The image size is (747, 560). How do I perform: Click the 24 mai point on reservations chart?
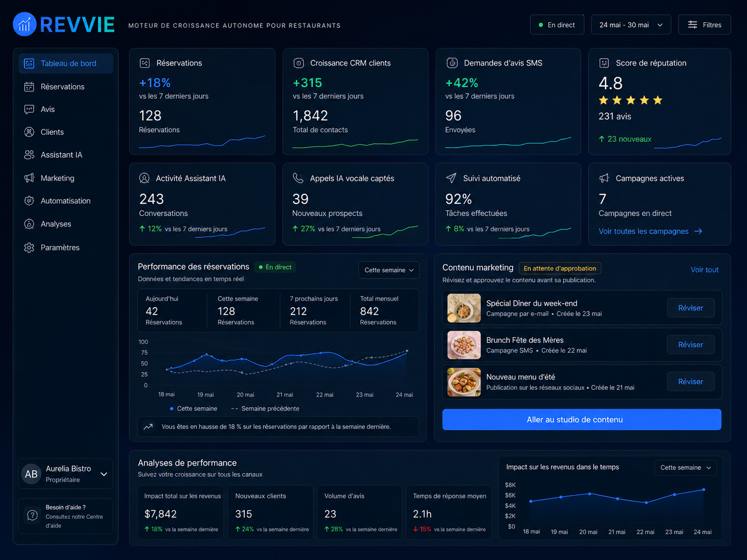[x=407, y=351]
